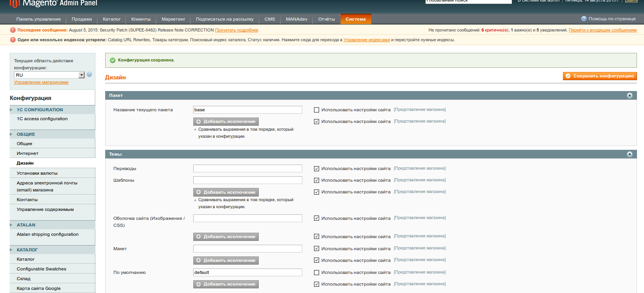The image size is (644, 293).
Task: Open the Маркетинг menu
Action: pyautogui.click(x=173, y=19)
